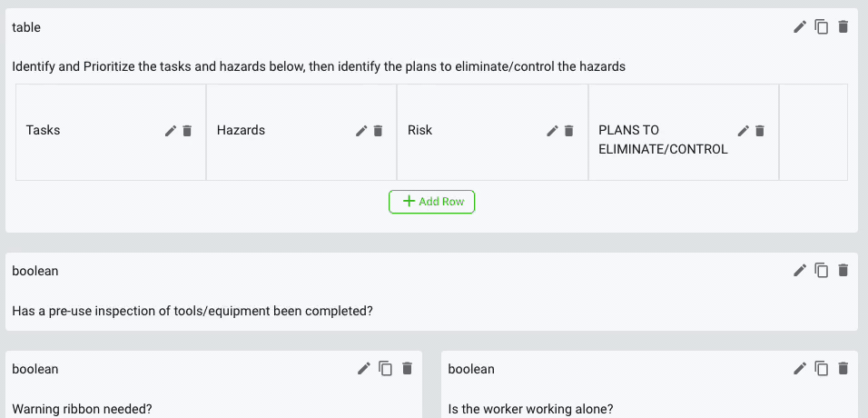Edit the Tasks column header
This screenshot has width=868, height=418.
point(171,131)
